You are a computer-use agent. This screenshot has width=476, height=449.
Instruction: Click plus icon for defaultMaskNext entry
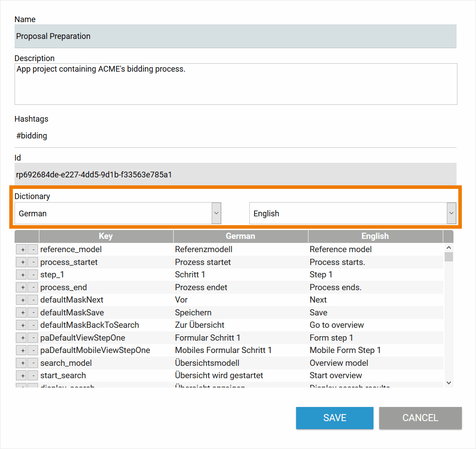(x=22, y=300)
